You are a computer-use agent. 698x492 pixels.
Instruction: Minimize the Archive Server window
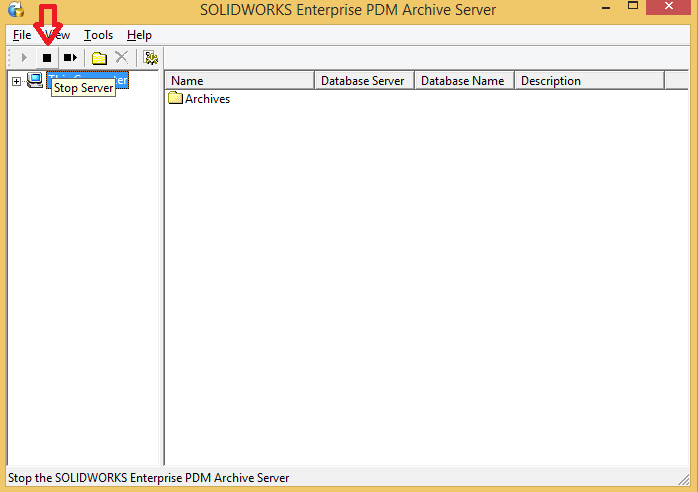[605, 8]
